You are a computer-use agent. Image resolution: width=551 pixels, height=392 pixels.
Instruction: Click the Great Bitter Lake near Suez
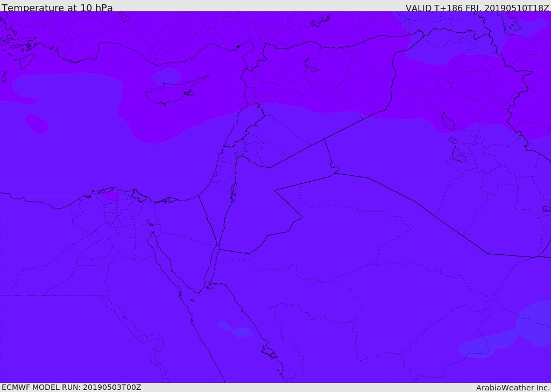pyautogui.click(x=150, y=223)
